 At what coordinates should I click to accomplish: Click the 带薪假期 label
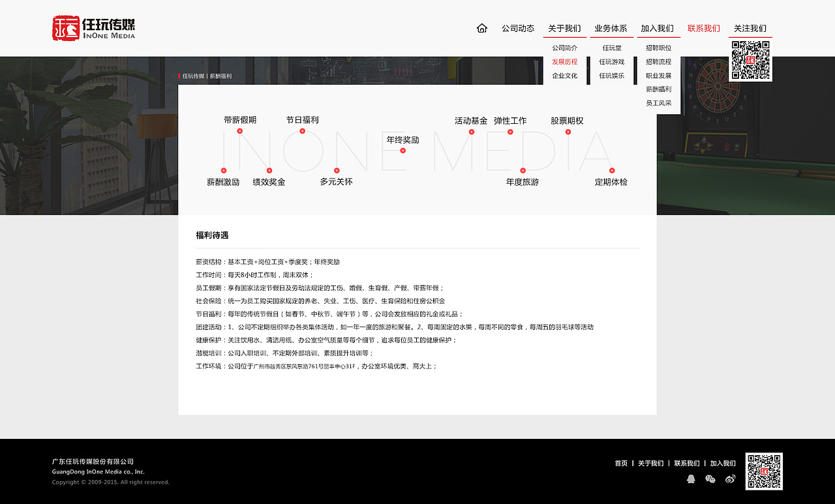click(240, 120)
